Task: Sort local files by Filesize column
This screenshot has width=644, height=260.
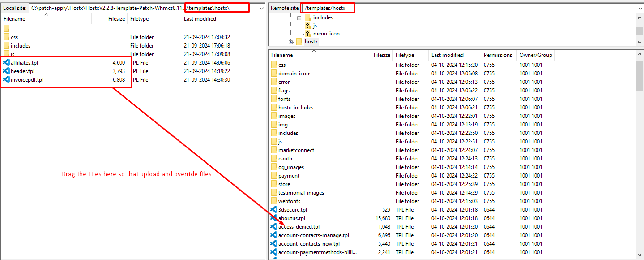Action: click(x=116, y=19)
